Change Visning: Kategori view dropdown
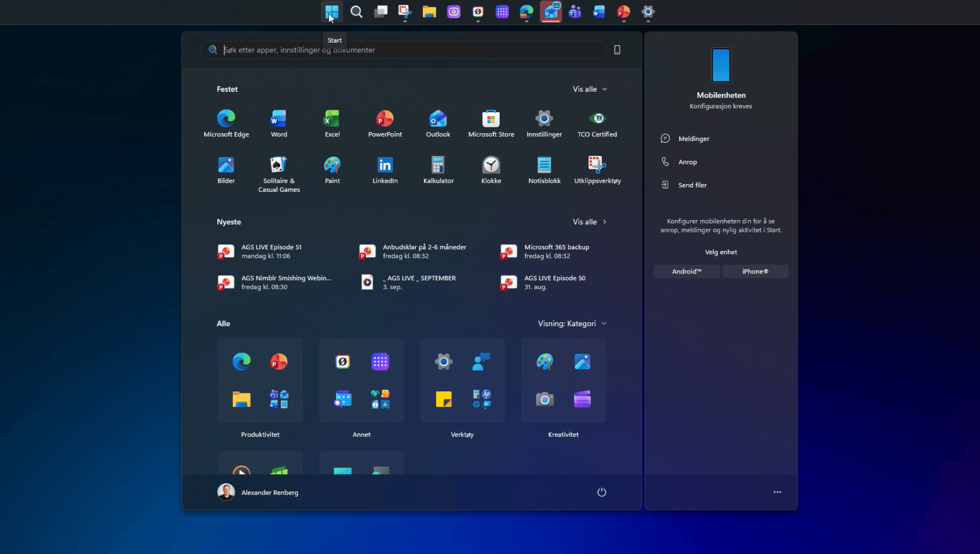 point(572,324)
